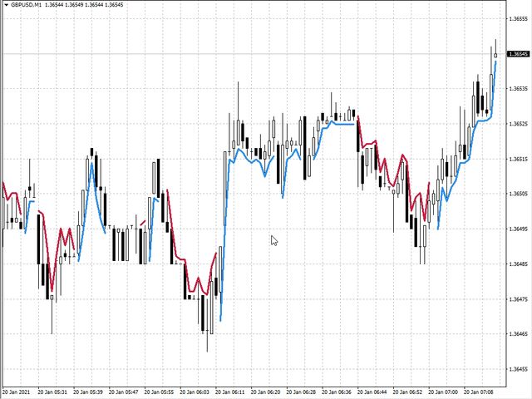Click the 1.36495 price axis label

pyautogui.click(x=518, y=229)
